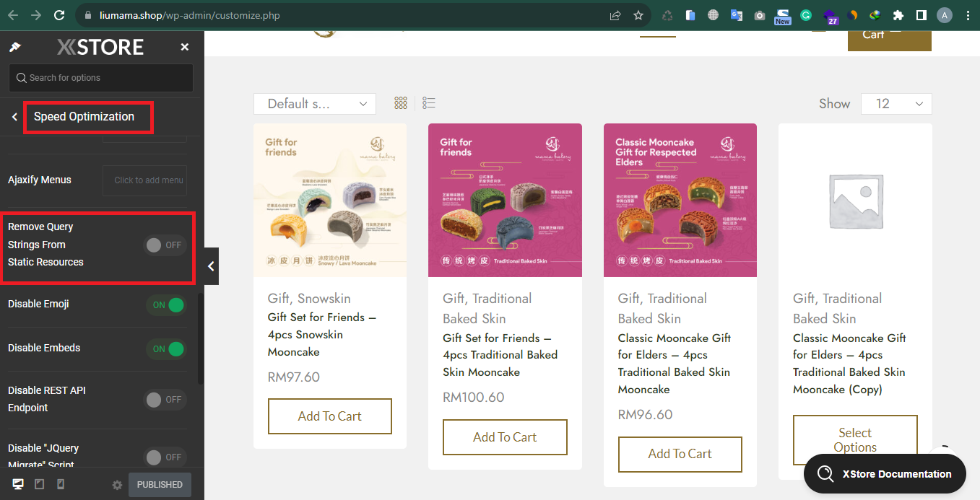Viewport: 980px width, 500px height.
Task: Click the Search for options field
Action: (x=101, y=78)
